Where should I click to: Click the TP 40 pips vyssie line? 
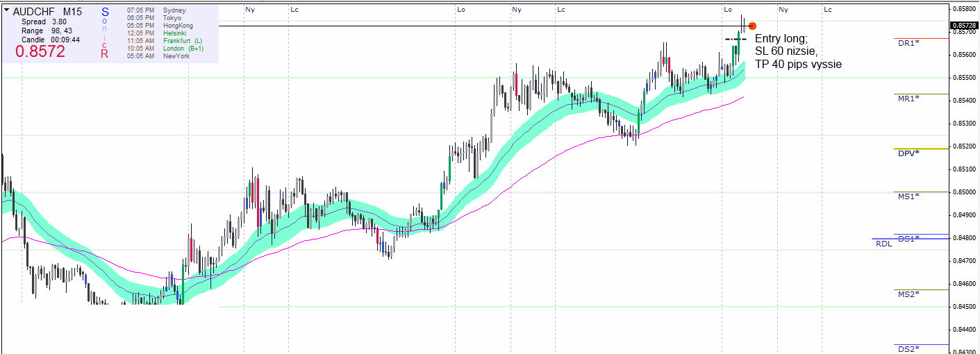[799, 64]
